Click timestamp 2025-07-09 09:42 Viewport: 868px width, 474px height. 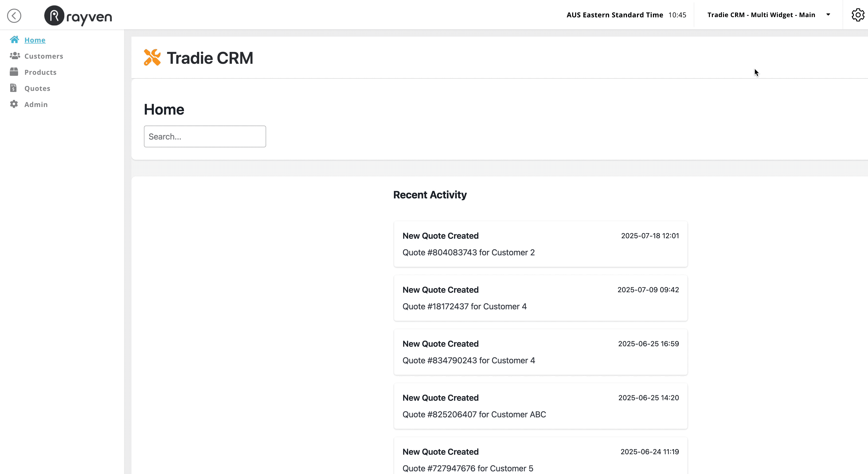648,290
